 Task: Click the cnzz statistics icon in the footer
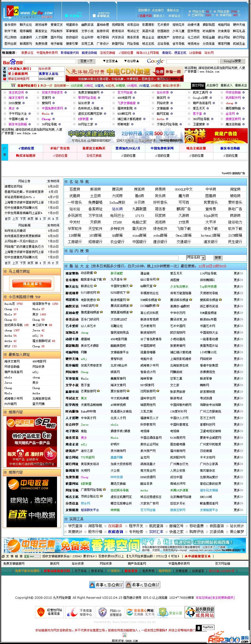pyautogui.click(x=124, y=634)
